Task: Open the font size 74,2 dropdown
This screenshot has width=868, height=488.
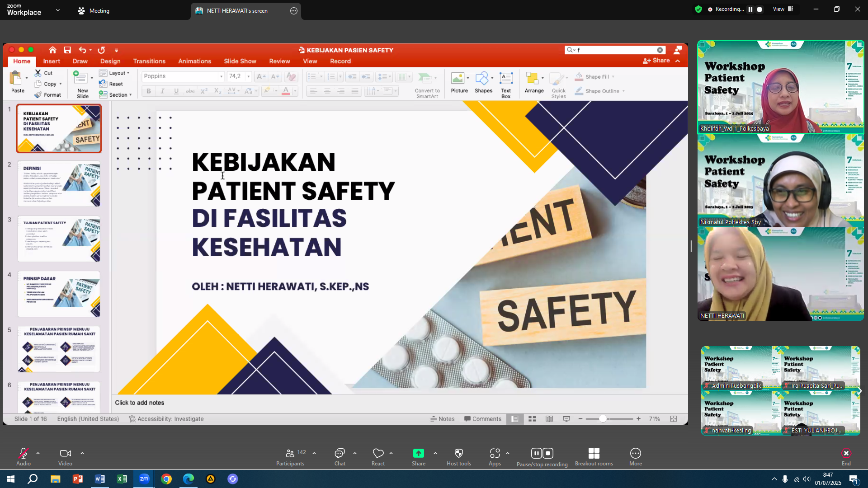Action: (x=248, y=76)
